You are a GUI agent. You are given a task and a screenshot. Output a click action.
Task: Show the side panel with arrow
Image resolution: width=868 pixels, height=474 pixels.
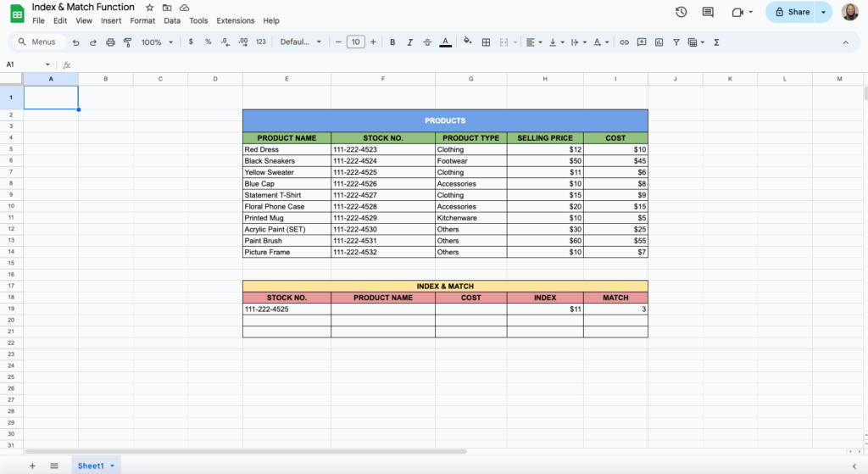point(854,466)
